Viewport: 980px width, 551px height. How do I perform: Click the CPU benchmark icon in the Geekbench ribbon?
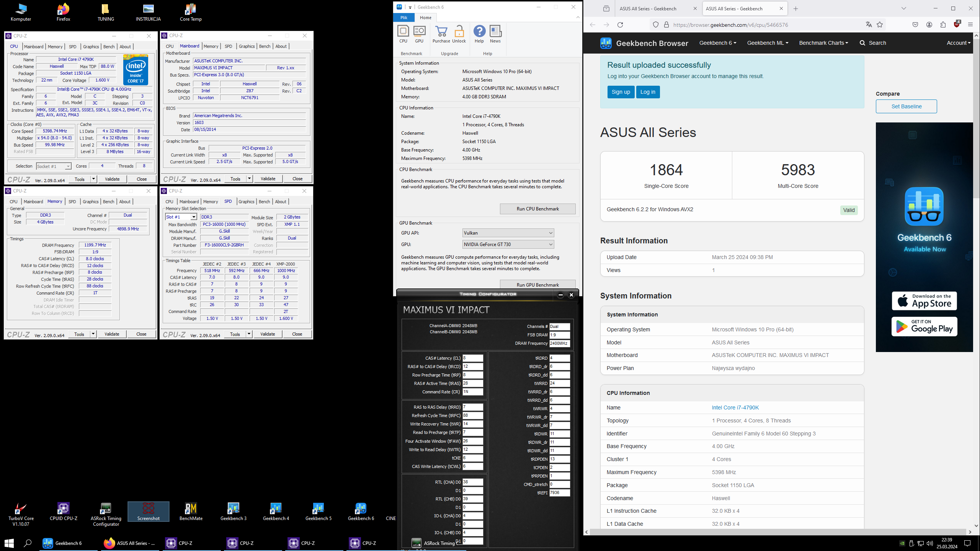pos(403,34)
